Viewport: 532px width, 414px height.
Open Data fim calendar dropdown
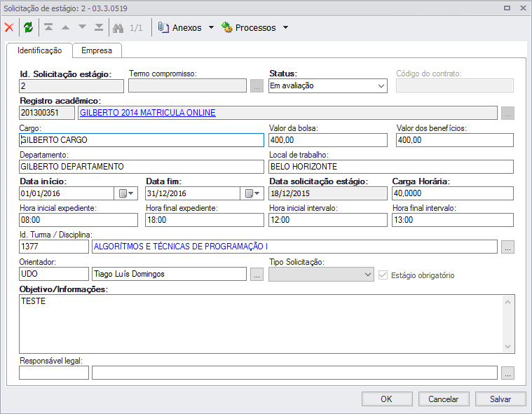click(x=252, y=193)
